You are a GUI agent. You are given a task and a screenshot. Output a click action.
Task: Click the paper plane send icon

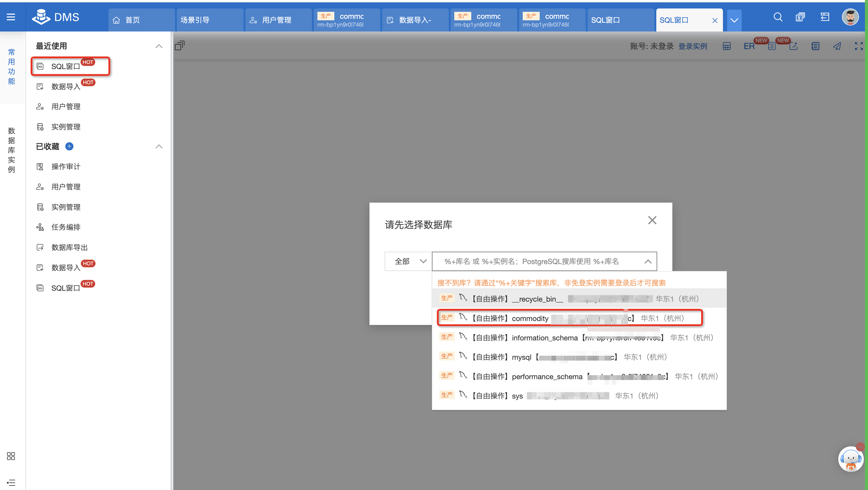(837, 46)
